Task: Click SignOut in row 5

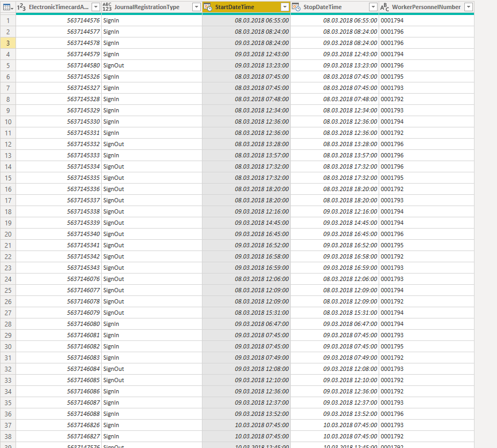Action: tap(152, 66)
